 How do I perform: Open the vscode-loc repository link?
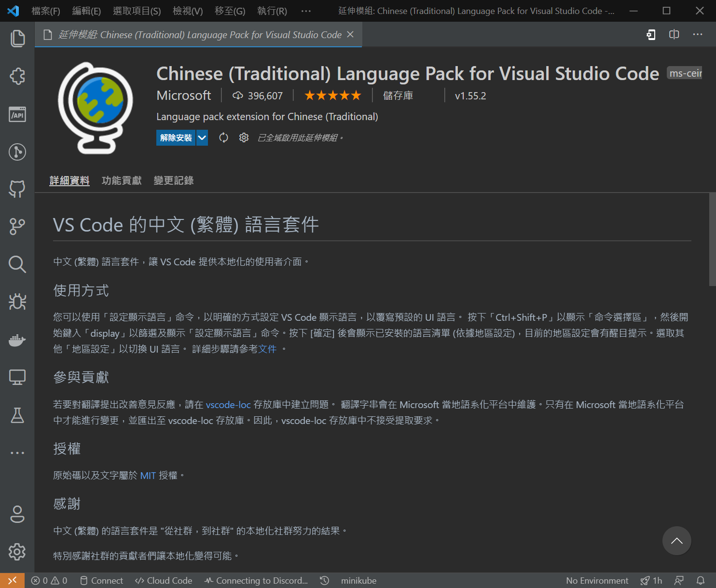(228, 405)
